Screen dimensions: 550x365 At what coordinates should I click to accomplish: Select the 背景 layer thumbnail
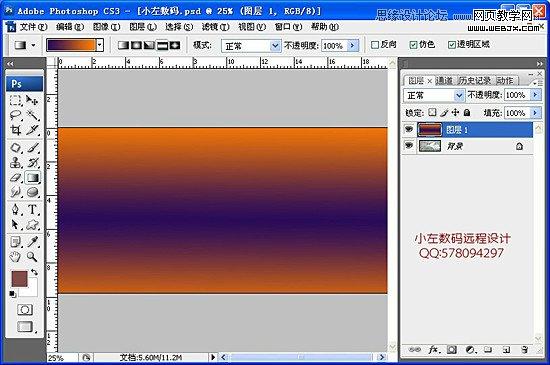click(430, 146)
